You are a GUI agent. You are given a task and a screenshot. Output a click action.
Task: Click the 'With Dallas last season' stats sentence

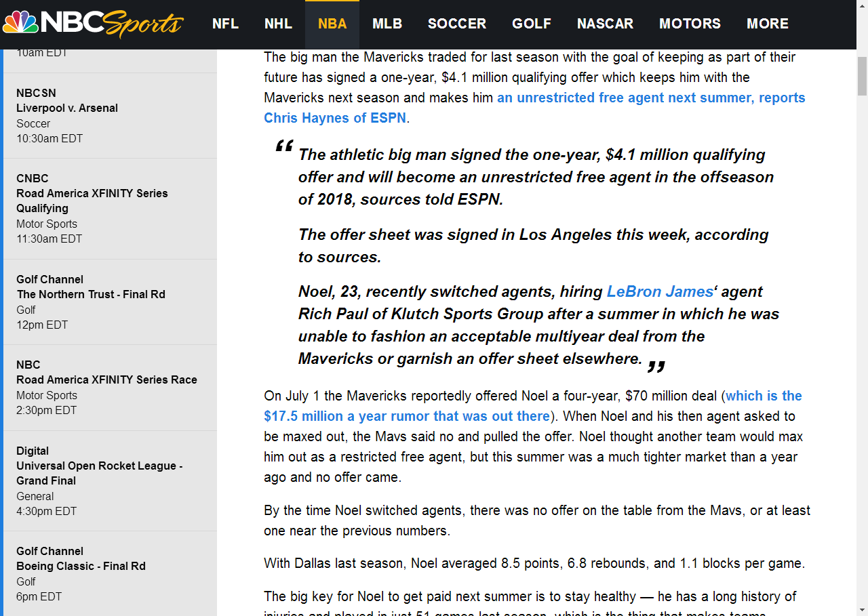click(534, 563)
